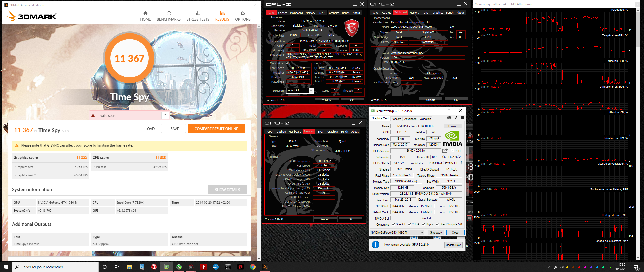Click the Windows taskbar search box
This screenshot has height=272, width=644.
(55, 267)
